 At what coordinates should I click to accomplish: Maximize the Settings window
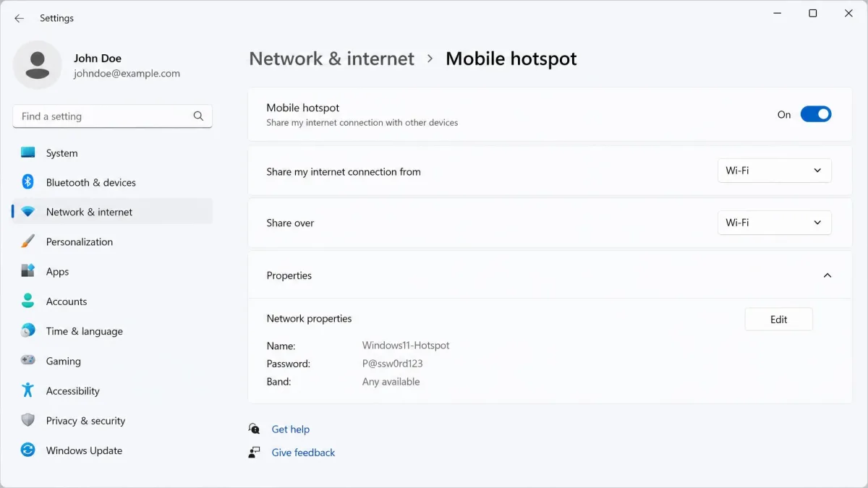click(x=812, y=14)
